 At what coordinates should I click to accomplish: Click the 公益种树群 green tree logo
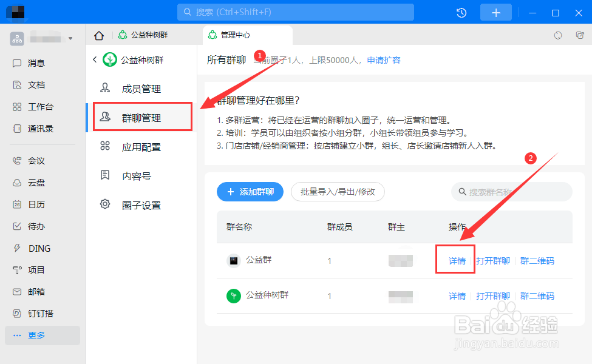(x=110, y=59)
